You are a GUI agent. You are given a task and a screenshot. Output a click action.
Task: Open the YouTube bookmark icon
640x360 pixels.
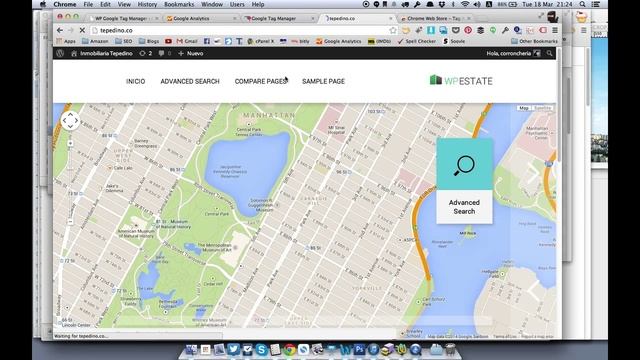(x=168, y=41)
